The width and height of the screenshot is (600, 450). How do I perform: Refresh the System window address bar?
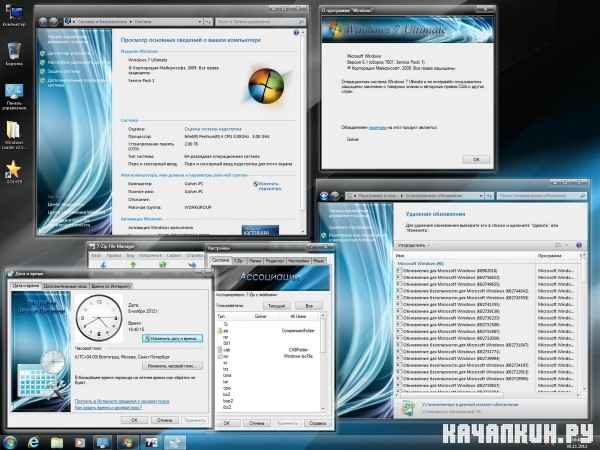pyautogui.click(x=209, y=22)
